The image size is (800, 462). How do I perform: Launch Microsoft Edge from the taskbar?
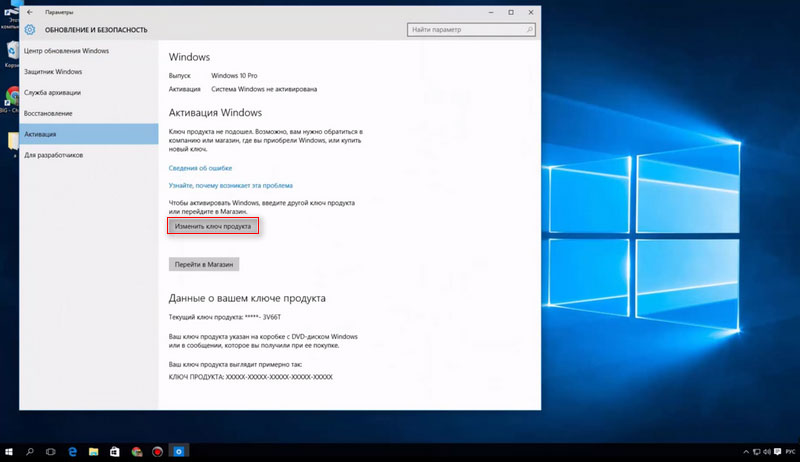(72, 452)
